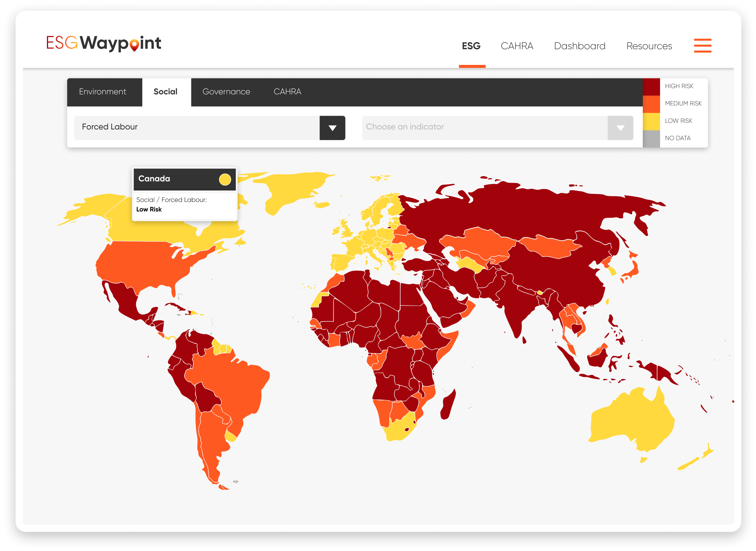Click the No Data grey swatch
Viewport: 756px width, 551px height.
click(x=651, y=139)
